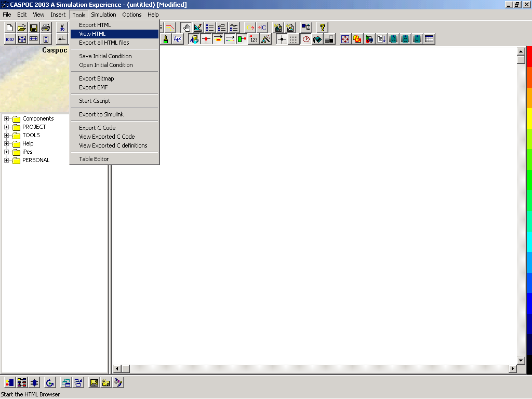Click the Print icon
Viewport: 532px width, 399px height.
point(46,28)
